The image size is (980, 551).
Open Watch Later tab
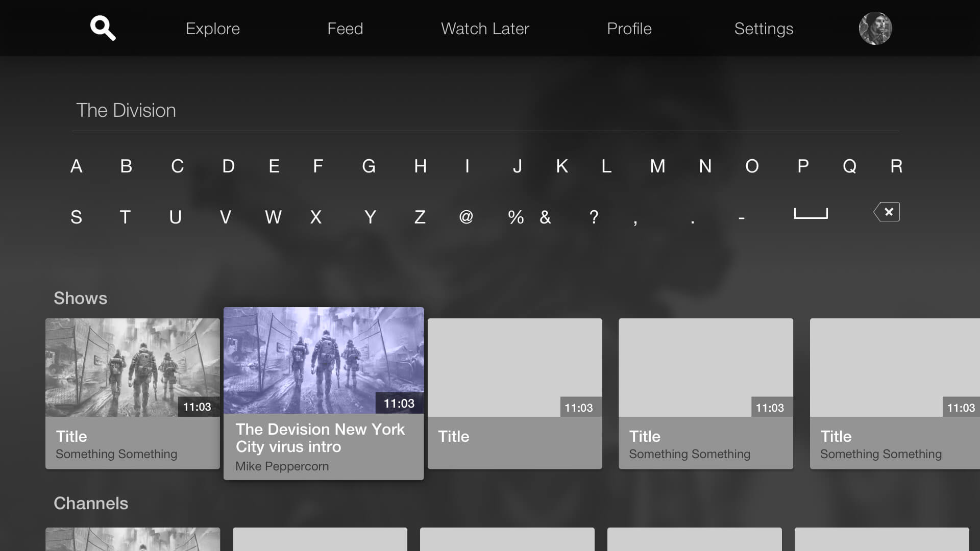tap(485, 29)
